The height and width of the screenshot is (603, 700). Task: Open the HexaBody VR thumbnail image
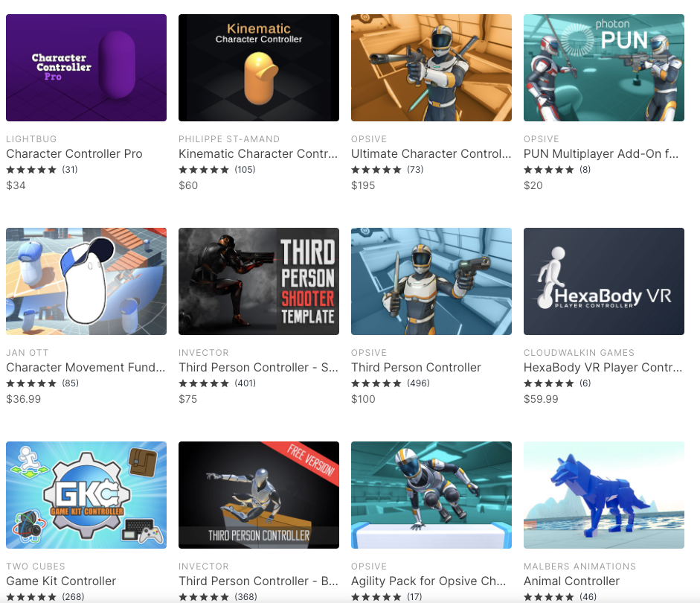603,281
